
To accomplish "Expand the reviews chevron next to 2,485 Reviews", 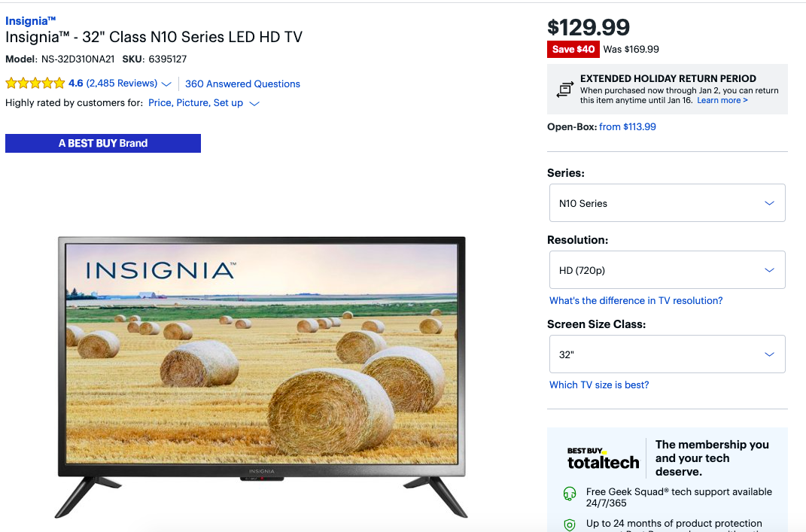I will 166,84.
